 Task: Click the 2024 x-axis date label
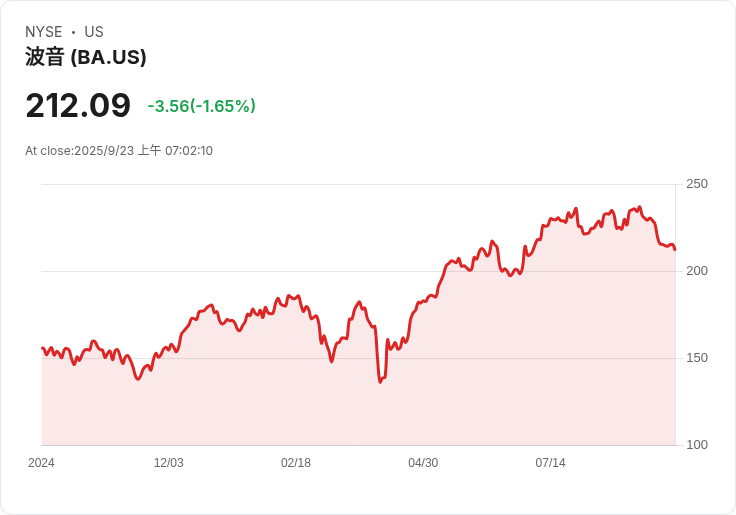42,463
